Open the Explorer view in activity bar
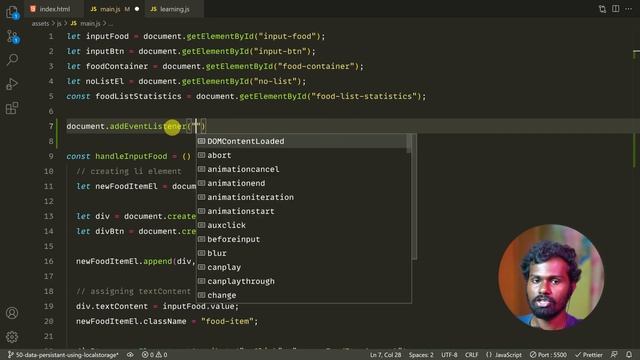Image resolution: width=640 pixels, height=360 pixels. coord(12,12)
